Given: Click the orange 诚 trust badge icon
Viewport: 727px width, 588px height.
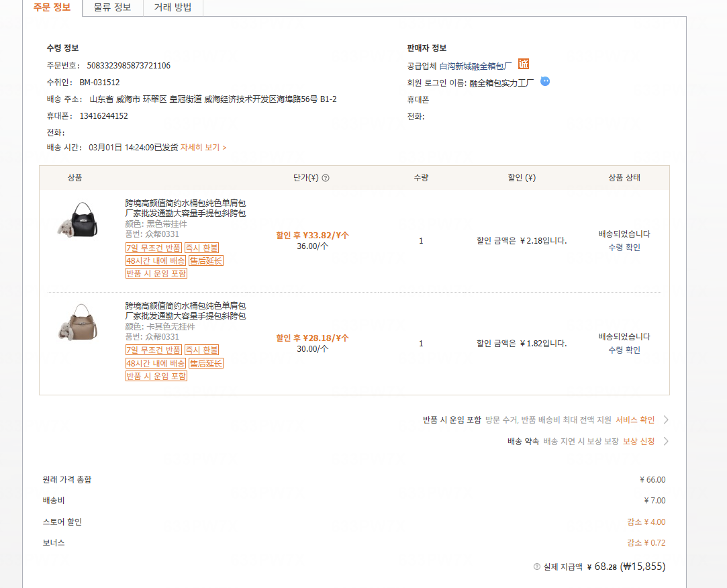Looking at the screenshot, I should click(524, 64).
